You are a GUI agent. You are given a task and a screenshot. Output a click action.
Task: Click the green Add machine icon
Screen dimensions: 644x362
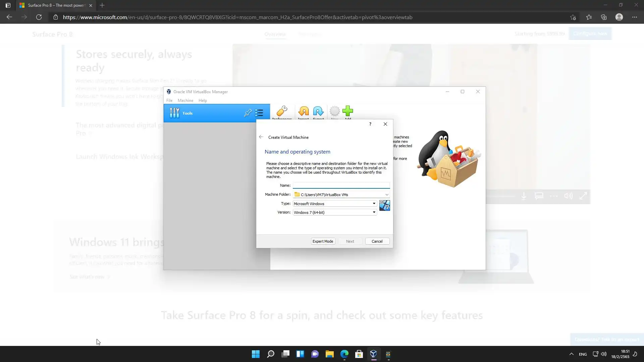click(348, 111)
